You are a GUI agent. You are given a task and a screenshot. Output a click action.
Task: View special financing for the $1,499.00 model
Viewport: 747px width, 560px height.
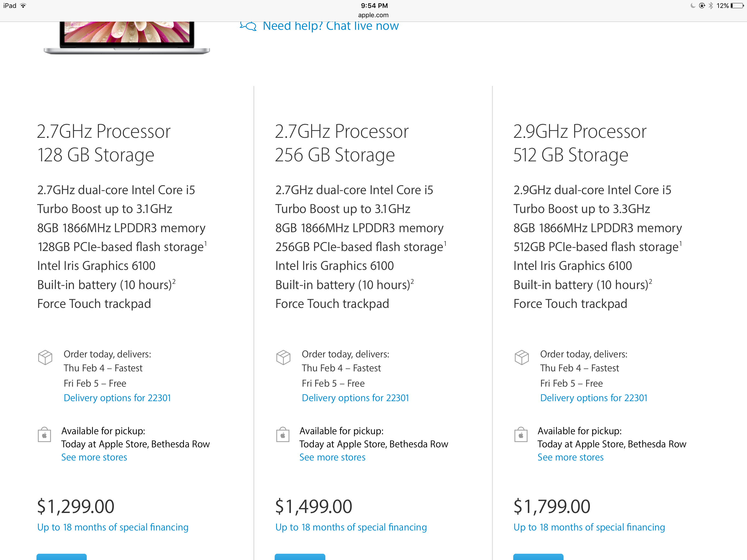(x=351, y=527)
